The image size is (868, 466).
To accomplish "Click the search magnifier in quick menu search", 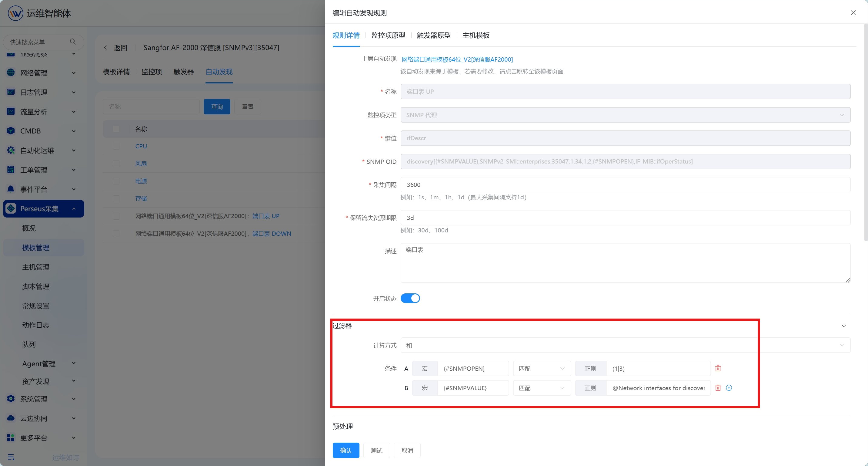I will (73, 42).
